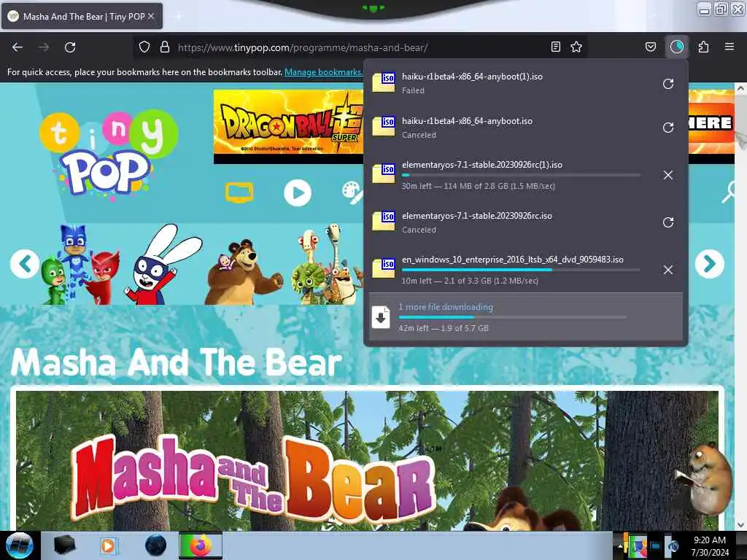Open the media player taskbar icon
Image resolution: width=747 pixels, height=560 pixels.
[108, 545]
